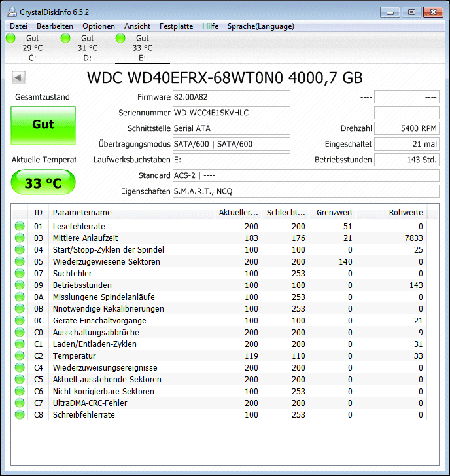Open the Optionen menu

pyautogui.click(x=99, y=26)
